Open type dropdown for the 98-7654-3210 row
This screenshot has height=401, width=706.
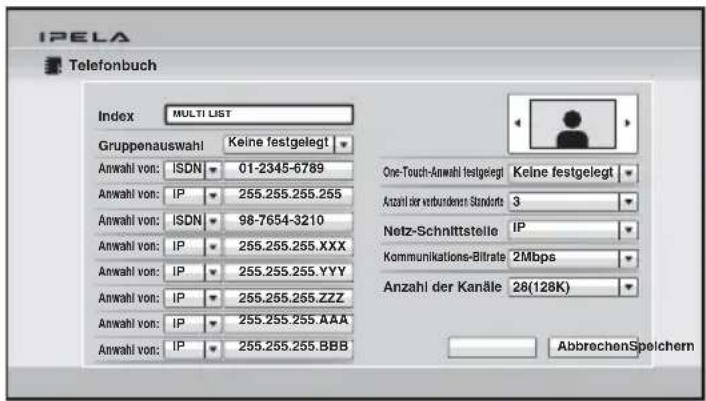pyautogui.click(x=193, y=221)
